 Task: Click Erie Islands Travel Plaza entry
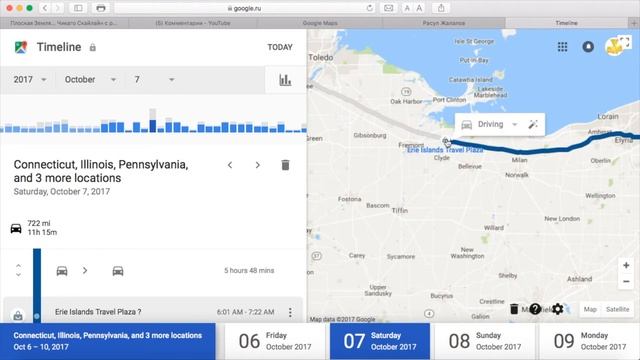[x=153, y=312]
